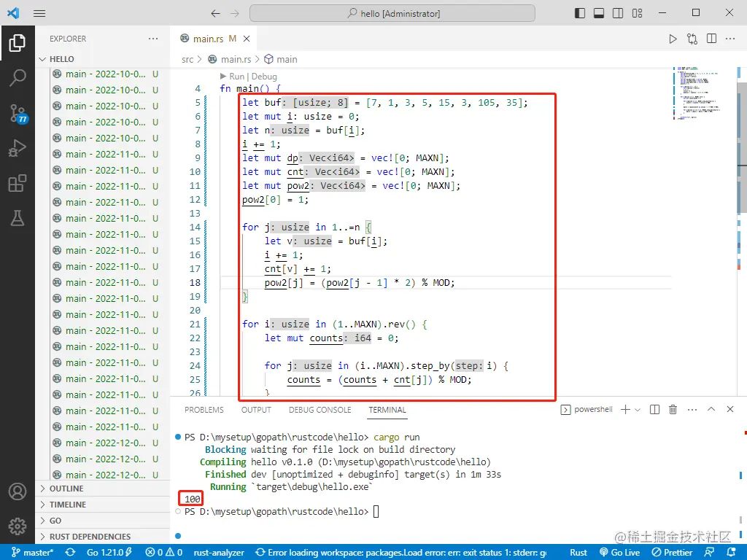Open the Accounts menu icon
Image resolution: width=747 pixels, height=560 pixels.
click(18, 491)
